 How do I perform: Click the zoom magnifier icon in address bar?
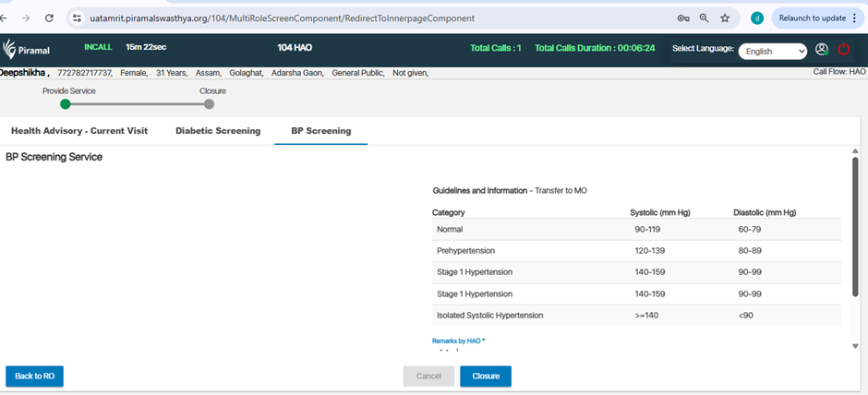click(705, 18)
